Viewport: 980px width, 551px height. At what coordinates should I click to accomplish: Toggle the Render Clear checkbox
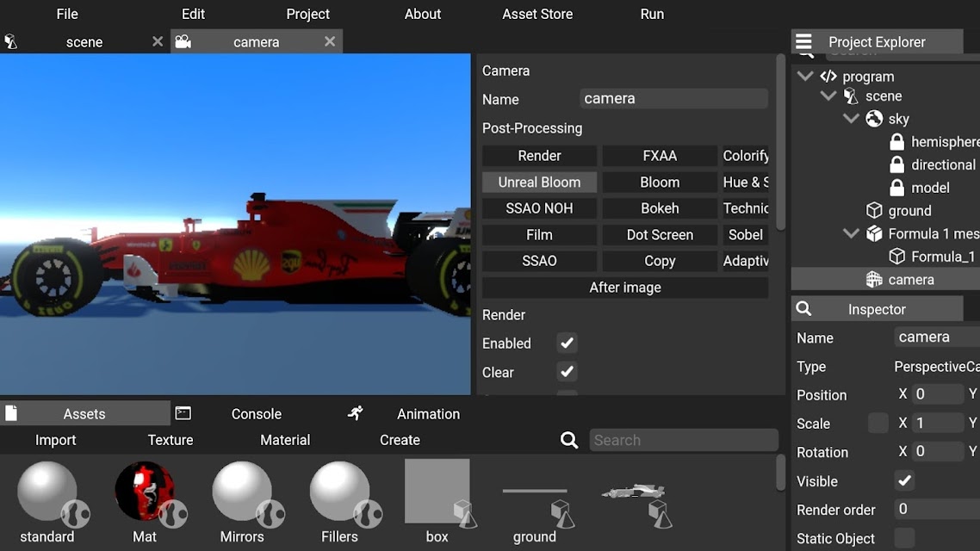(567, 372)
